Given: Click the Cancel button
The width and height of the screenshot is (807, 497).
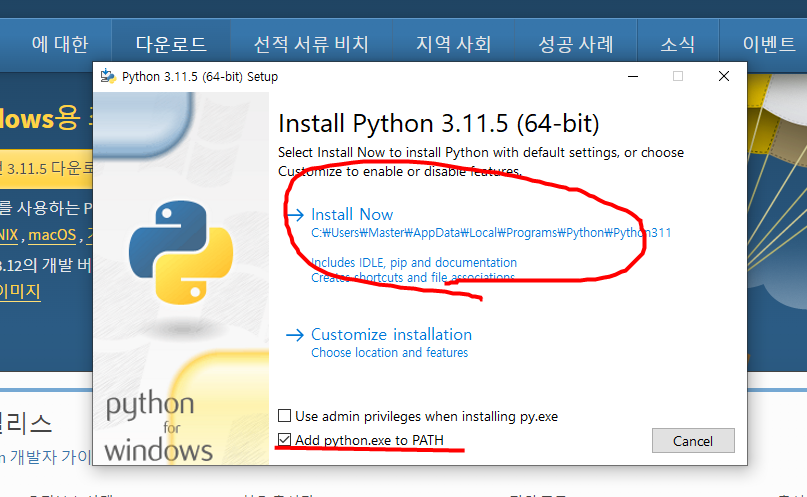Looking at the screenshot, I should 693,441.
